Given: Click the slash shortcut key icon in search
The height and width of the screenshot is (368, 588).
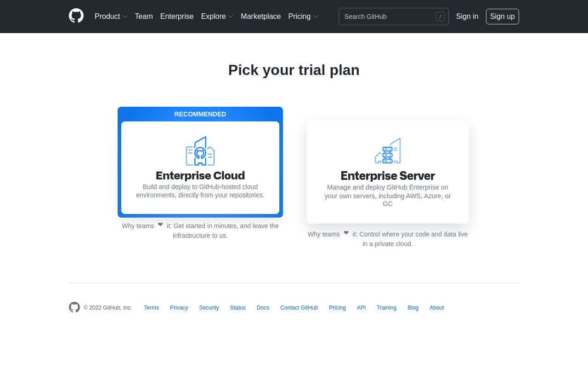Looking at the screenshot, I should point(440,17).
